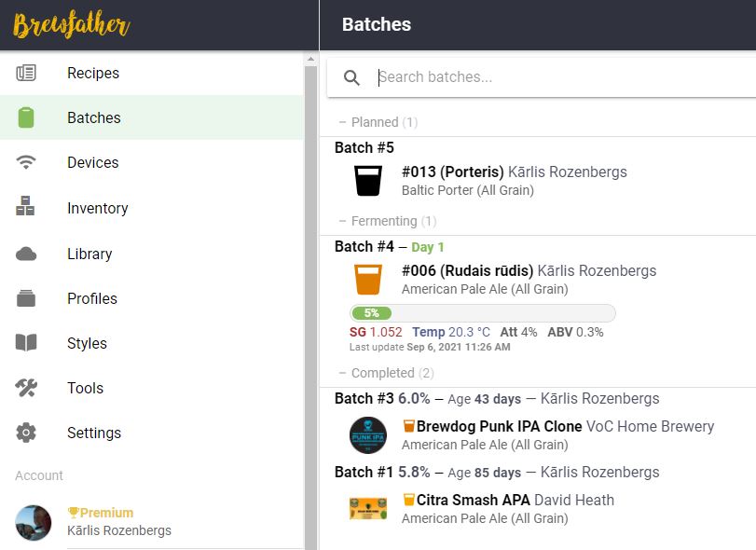The image size is (756, 550).
Task: Collapse the Completed batches group
Action: tap(386, 373)
